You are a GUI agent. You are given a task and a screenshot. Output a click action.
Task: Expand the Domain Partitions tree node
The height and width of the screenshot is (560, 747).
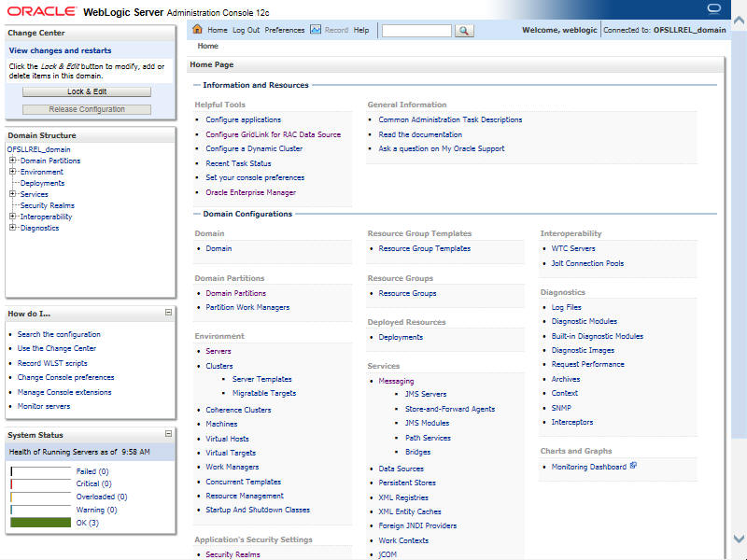(13, 161)
